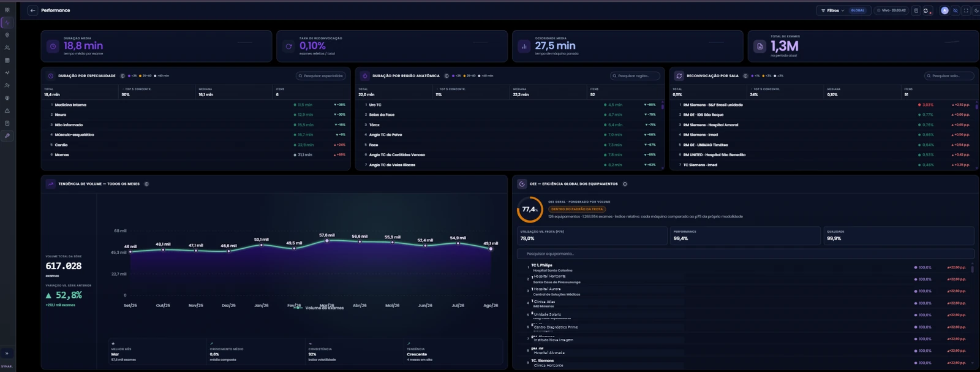Select RM GE - UNIMAG Timóteo row

click(822, 145)
